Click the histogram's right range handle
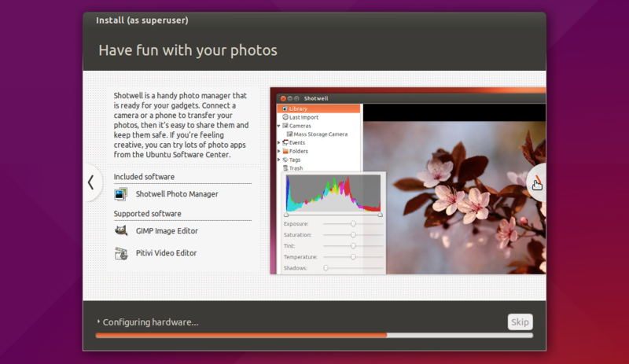Image resolution: width=629 pixels, height=364 pixels. 380,215
